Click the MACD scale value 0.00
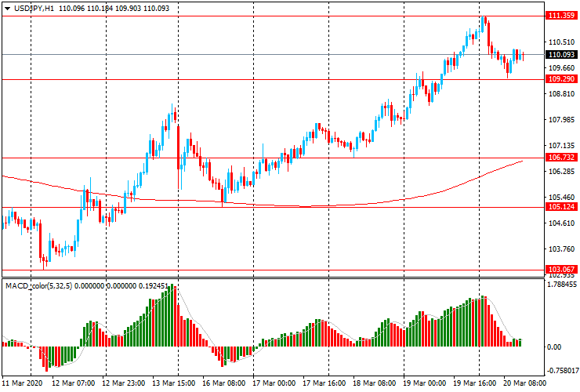The width and height of the screenshot is (580, 392). (x=553, y=347)
